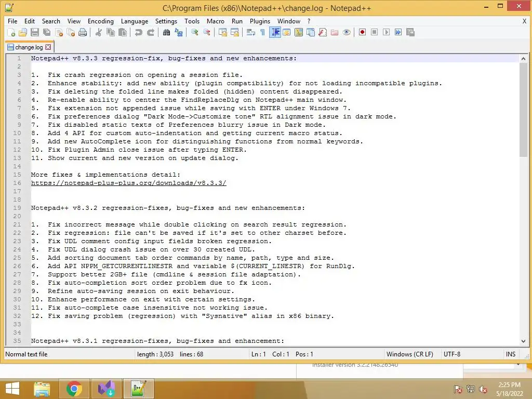Image resolution: width=532 pixels, height=399 pixels.
Task: Click the Close document toolbar icon
Action: [x=59, y=32]
